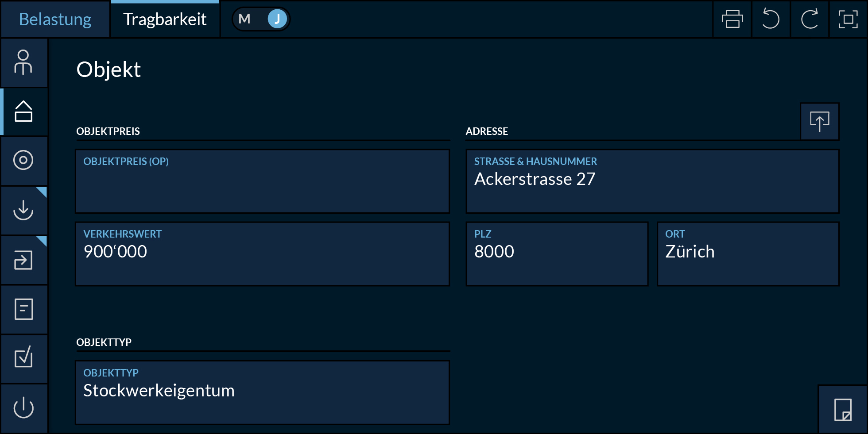Click the print icon in top toolbar
The image size is (868, 434).
[x=732, y=19]
